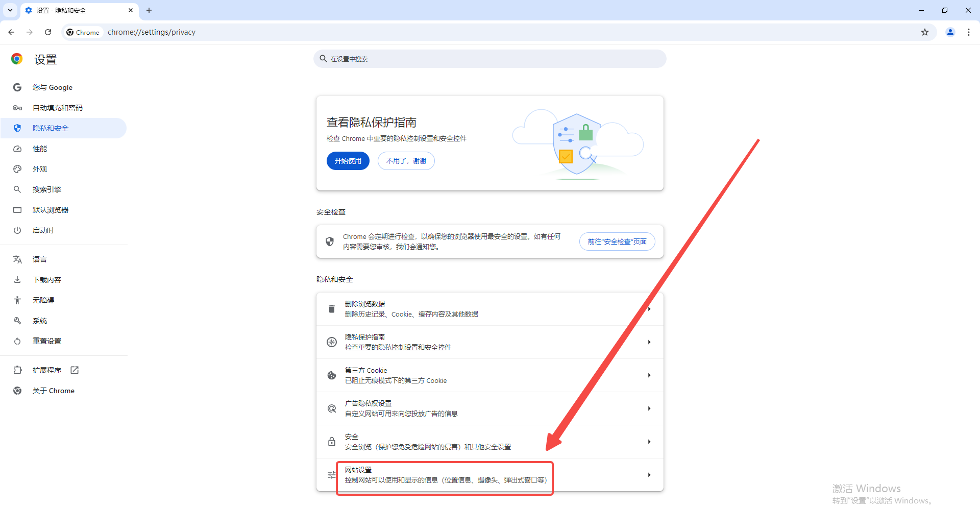
Task: Click the compass icon in 隐私保护指南 row
Action: pyautogui.click(x=332, y=342)
